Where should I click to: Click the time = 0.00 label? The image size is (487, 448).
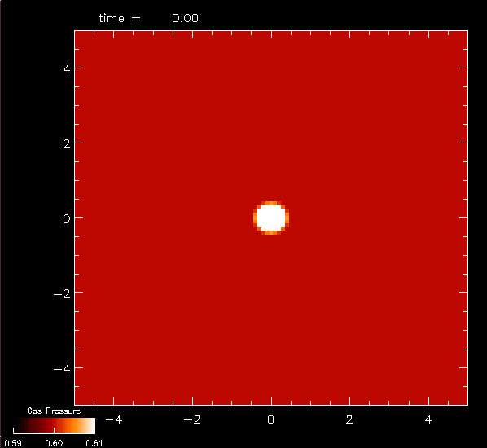[x=148, y=18]
